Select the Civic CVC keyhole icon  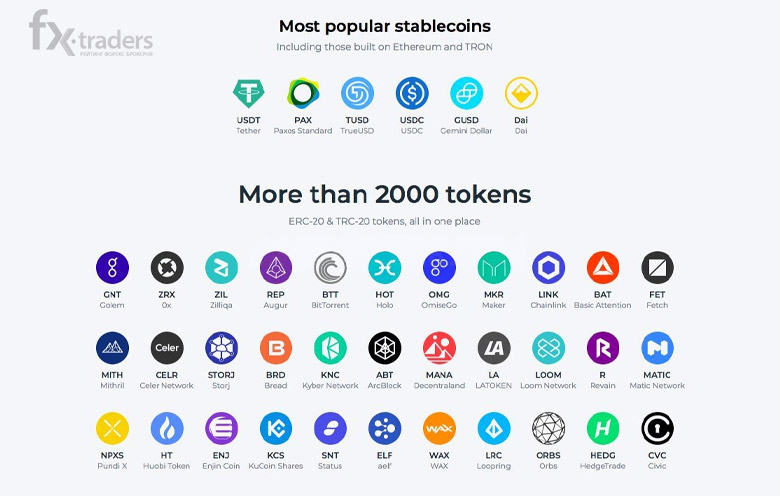click(x=657, y=428)
